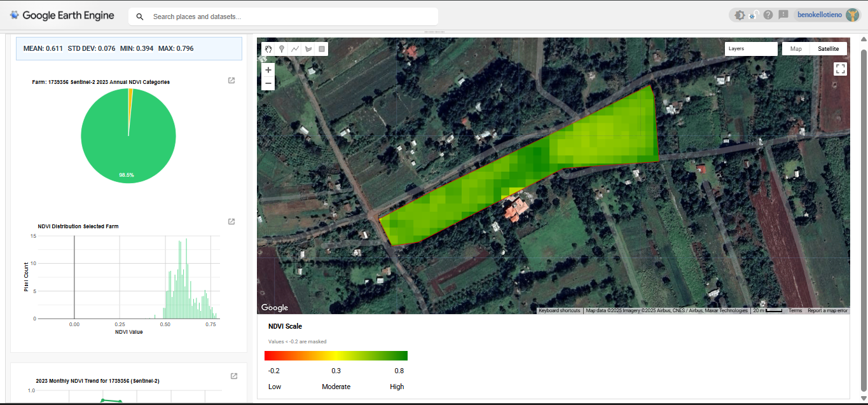This screenshot has height=405, width=868.
Task: Click the 'High' legend label
Action: coord(397,387)
